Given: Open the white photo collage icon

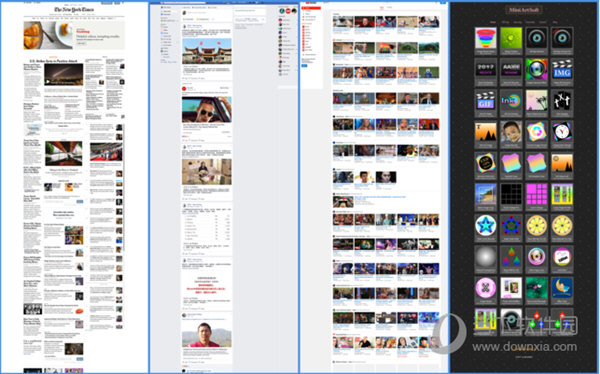Looking at the screenshot, I should (511, 287).
